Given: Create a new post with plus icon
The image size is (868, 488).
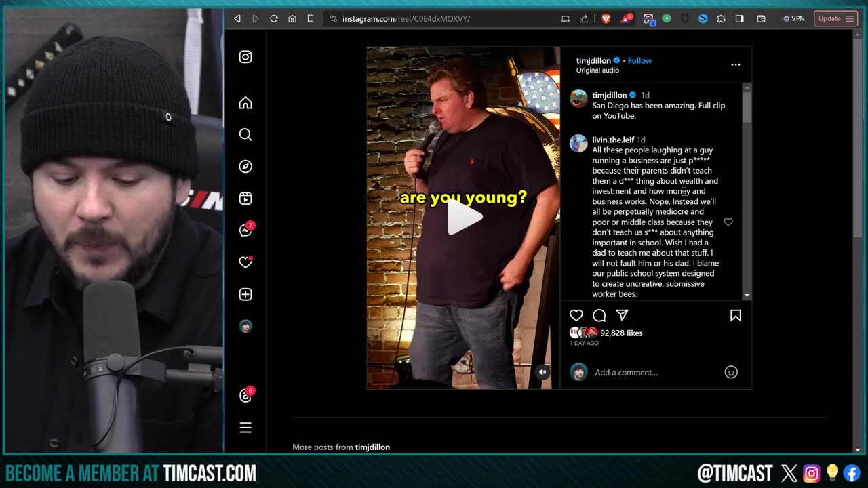Looking at the screenshot, I should coord(245,294).
